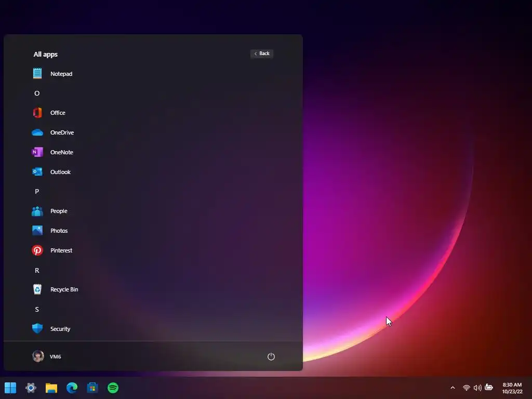Select the Security label text
The image size is (532, 399).
60,329
